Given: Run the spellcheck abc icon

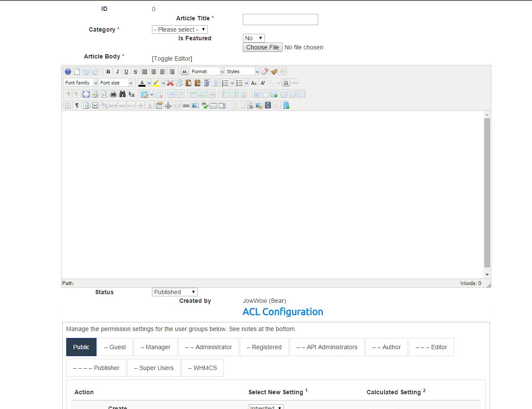Looking at the screenshot, I should (x=205, y=105).
